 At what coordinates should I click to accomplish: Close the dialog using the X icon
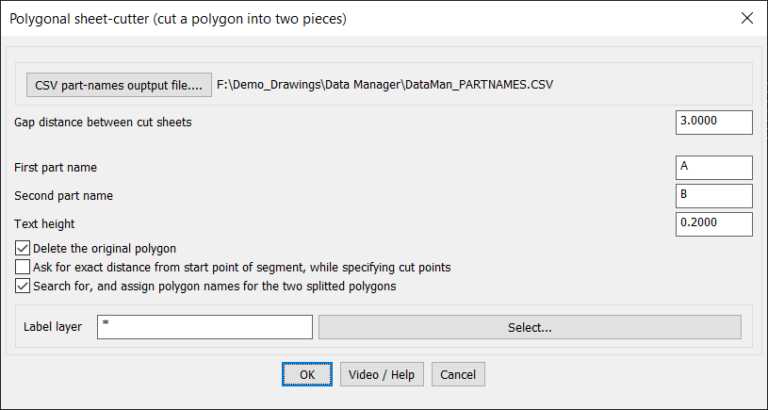coord(745,18)
